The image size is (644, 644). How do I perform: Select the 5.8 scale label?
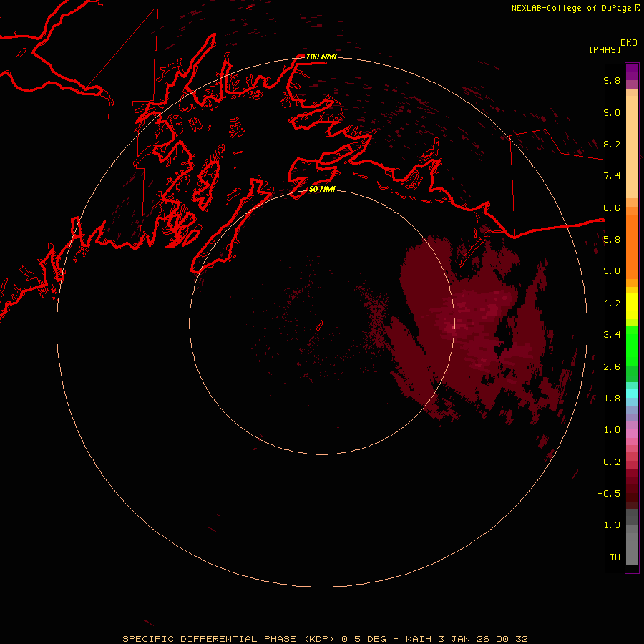612,240
